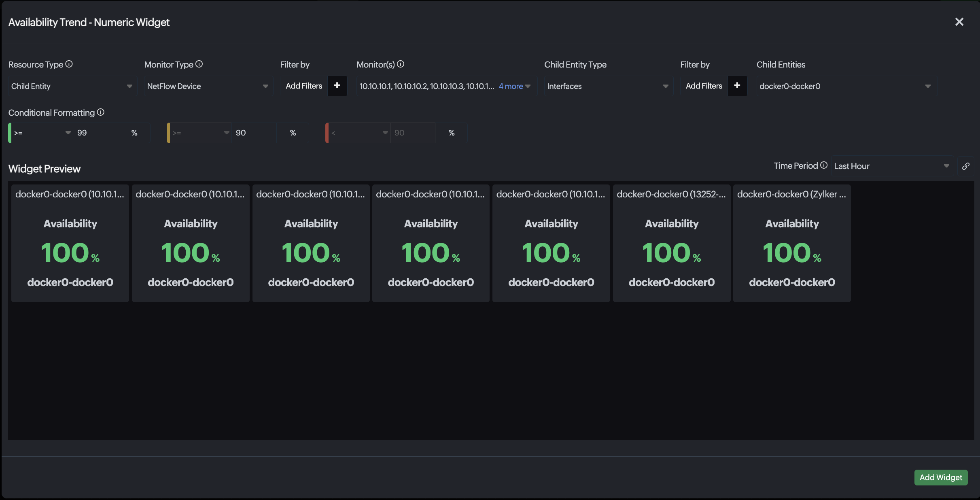Click the Add Widget button
Screen dimensions: 980x500
pyautogui.click(x=941, y=477)
